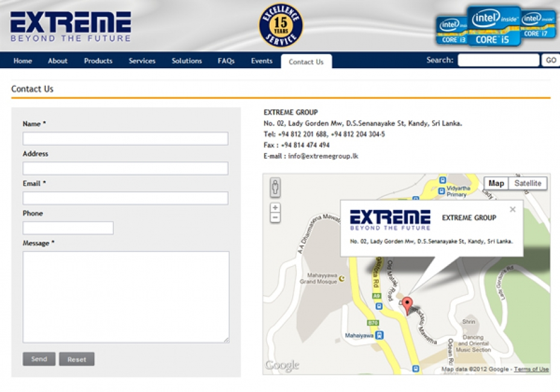Switch map to Satellite view
Screen dimensions: 560x392
(x=527, y=183)
